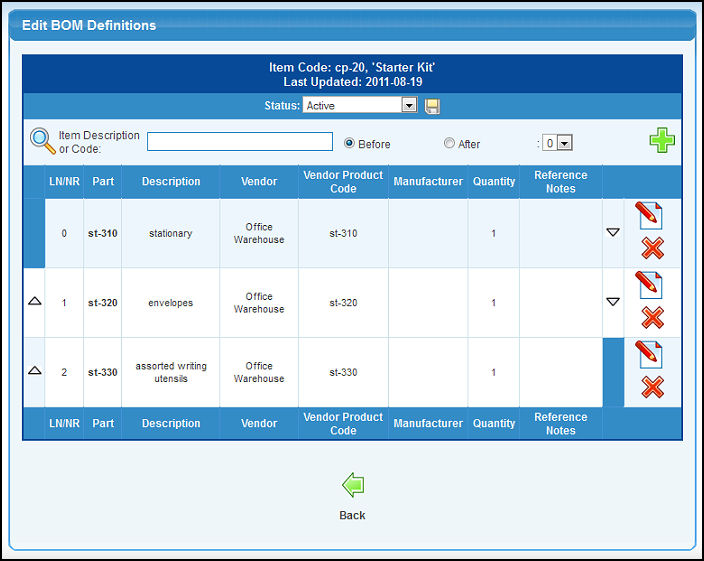Edit the st-320 envelopes row
The image size is (704, 561).
click(649, 285)
